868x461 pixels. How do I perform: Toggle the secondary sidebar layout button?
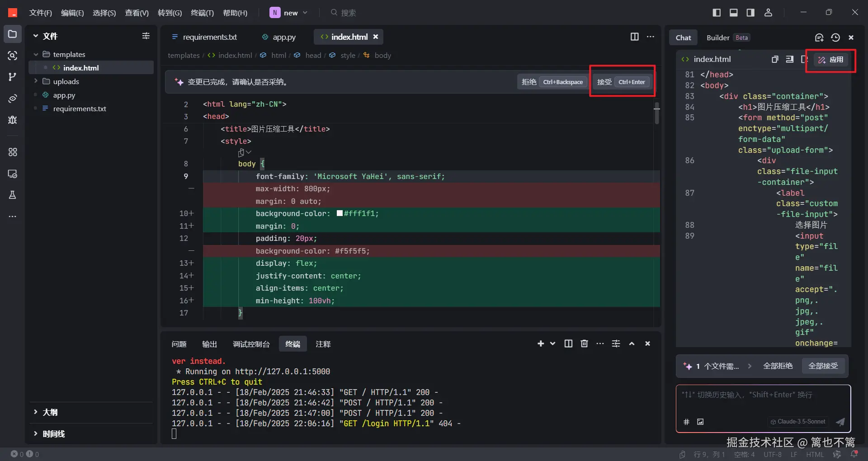pyautogui.click(x=750, y=13)
